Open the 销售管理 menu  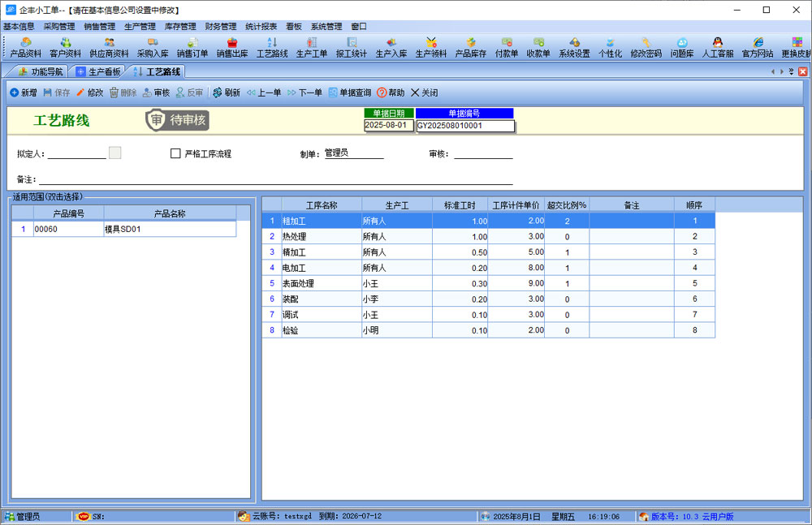[99, 27]
